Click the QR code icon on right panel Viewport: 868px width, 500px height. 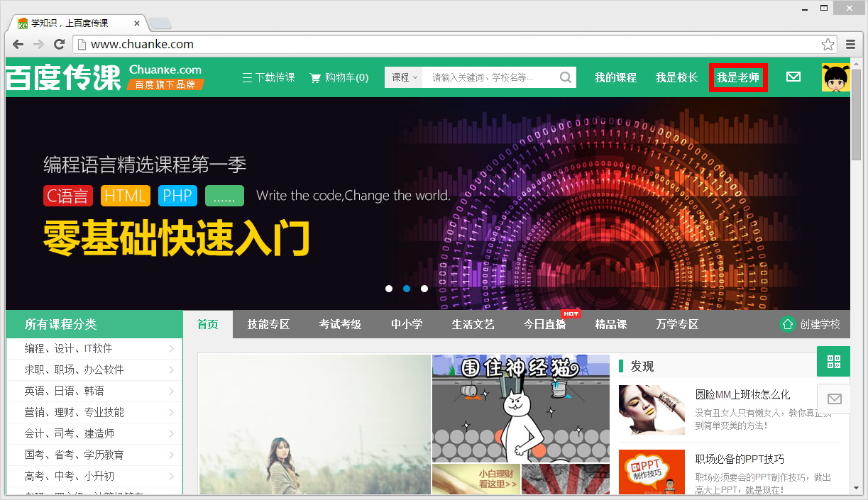coord(833,361)
